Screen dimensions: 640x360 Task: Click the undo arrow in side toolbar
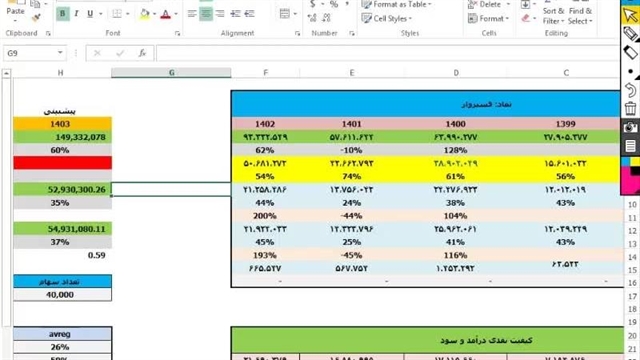point(630,90)
